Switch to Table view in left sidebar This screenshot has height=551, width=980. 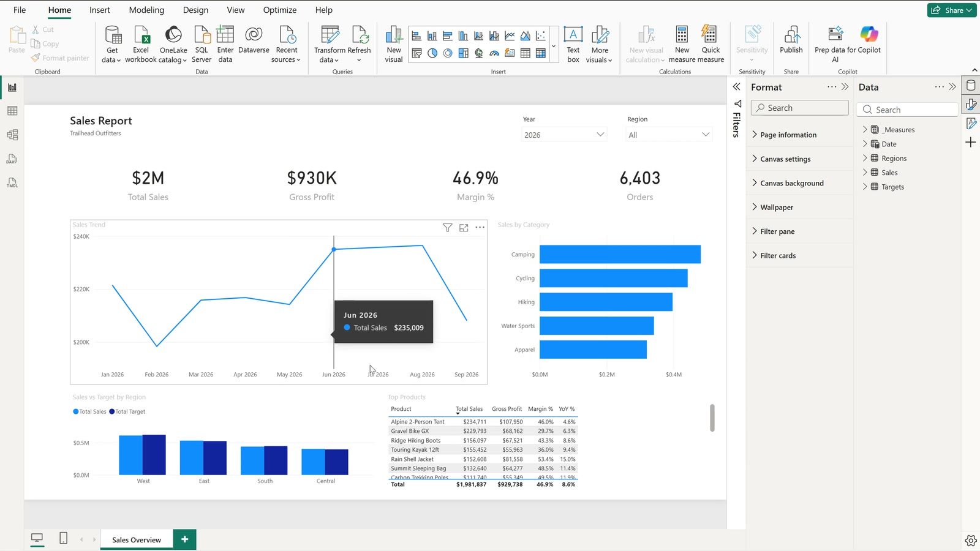tap(12, 111)
